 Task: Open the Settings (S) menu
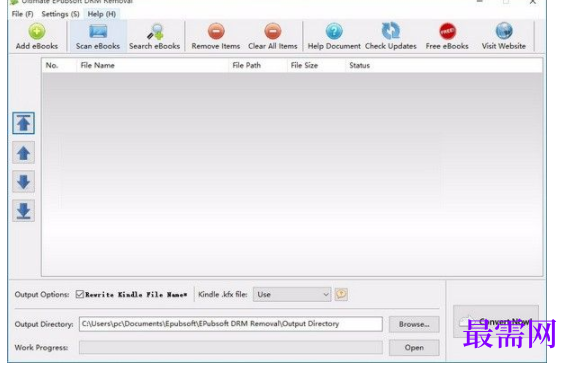point(61,14)
